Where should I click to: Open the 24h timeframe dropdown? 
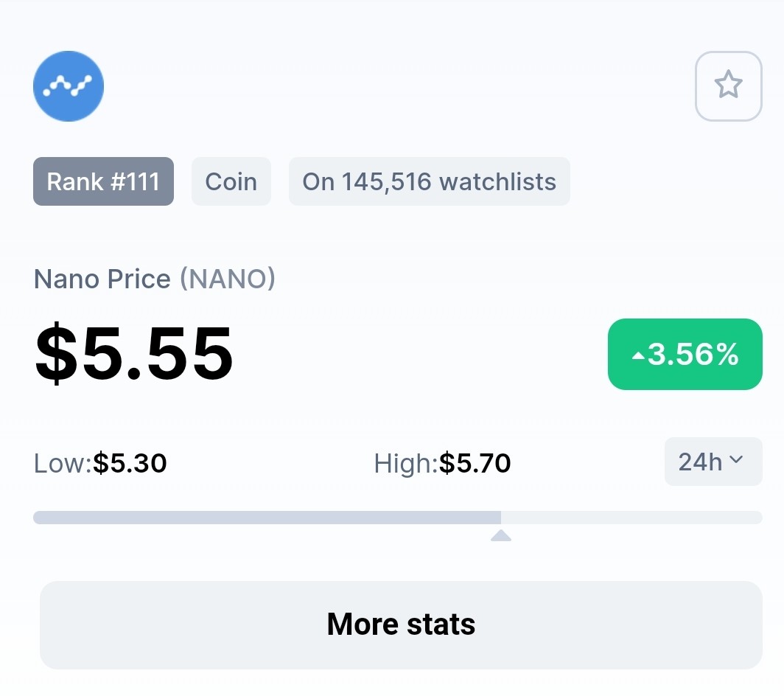coord(713,462)
